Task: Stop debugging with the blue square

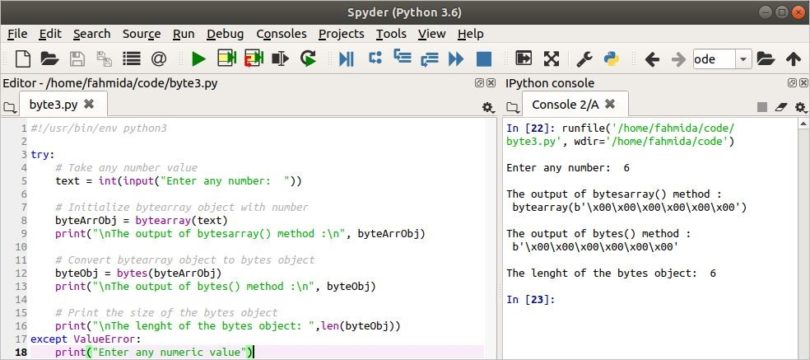Action: click(484, 59)
